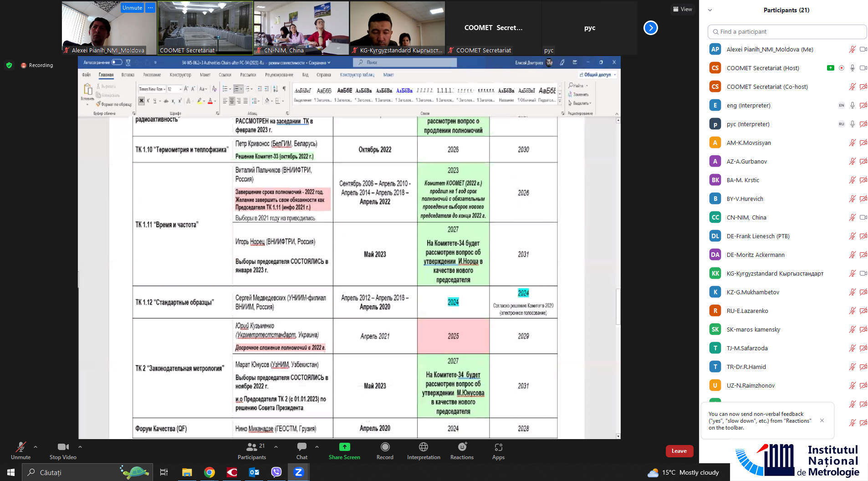Stop the video camera
The height and width of the screenshot is (481, 868).
click(63, 447)
